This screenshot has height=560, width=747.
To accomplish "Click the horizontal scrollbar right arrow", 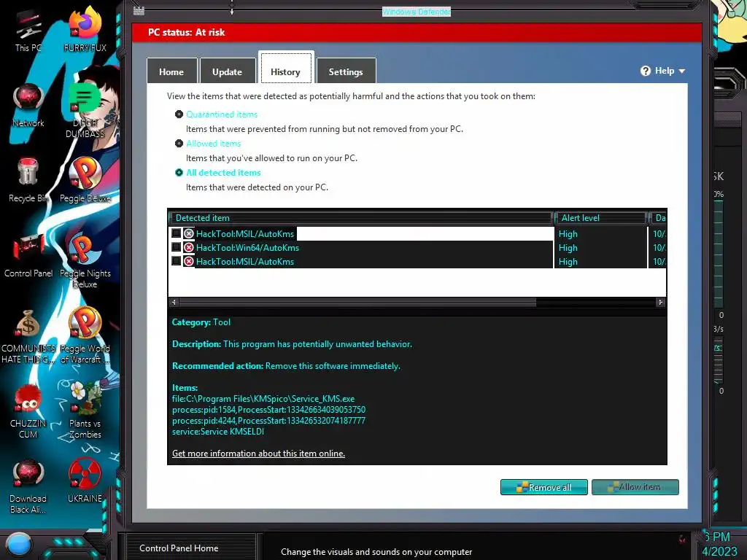I will (x=660, y=302).
